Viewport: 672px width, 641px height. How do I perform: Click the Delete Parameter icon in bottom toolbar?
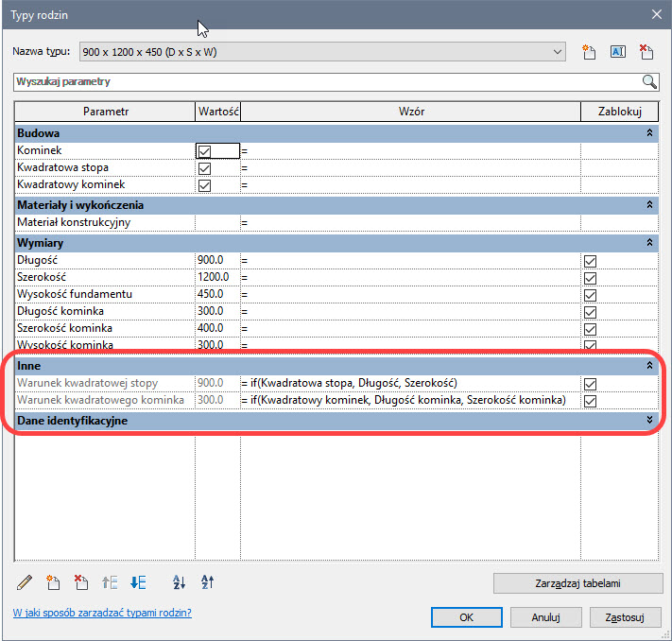[x=81, y=582]
